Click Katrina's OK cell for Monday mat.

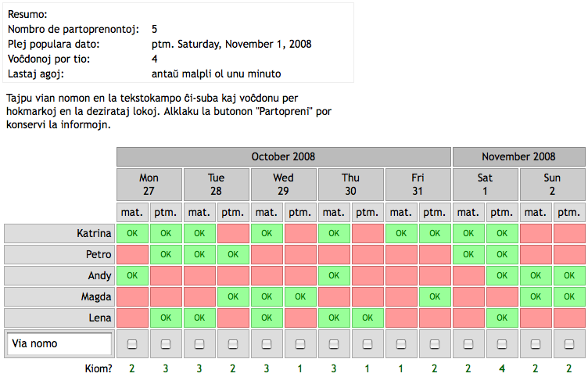click(x=132, y=233)
